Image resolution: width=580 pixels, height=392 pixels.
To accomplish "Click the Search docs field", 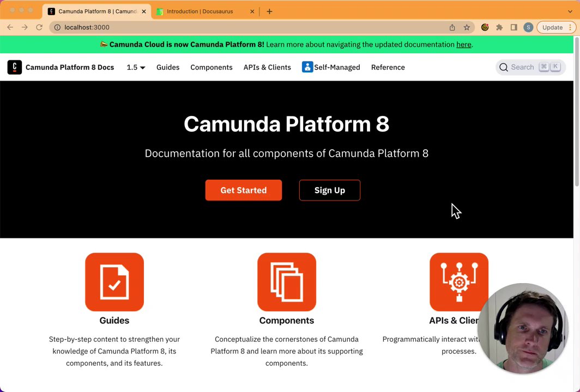I will click(530, 68).
